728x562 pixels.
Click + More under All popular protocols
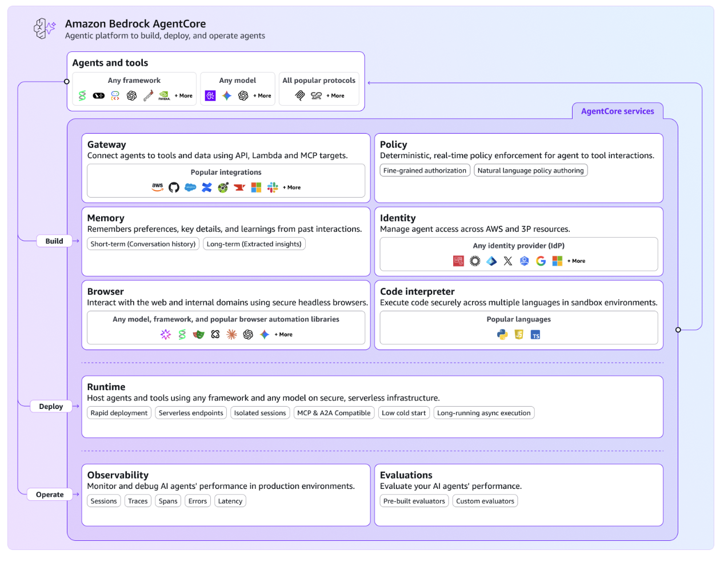tap(335, 96)
